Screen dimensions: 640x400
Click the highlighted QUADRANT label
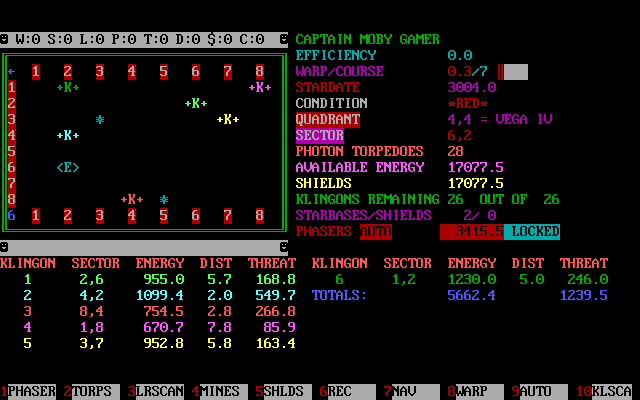327,119
